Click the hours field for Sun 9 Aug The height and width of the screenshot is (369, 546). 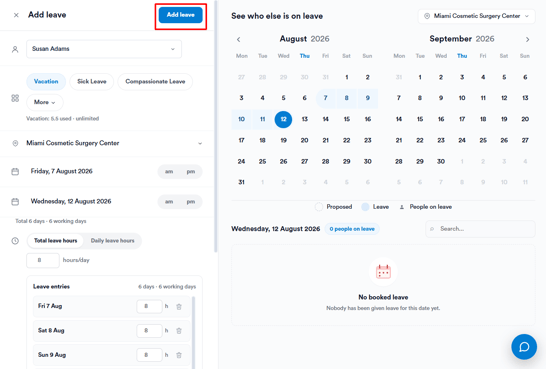pos(149,355)
